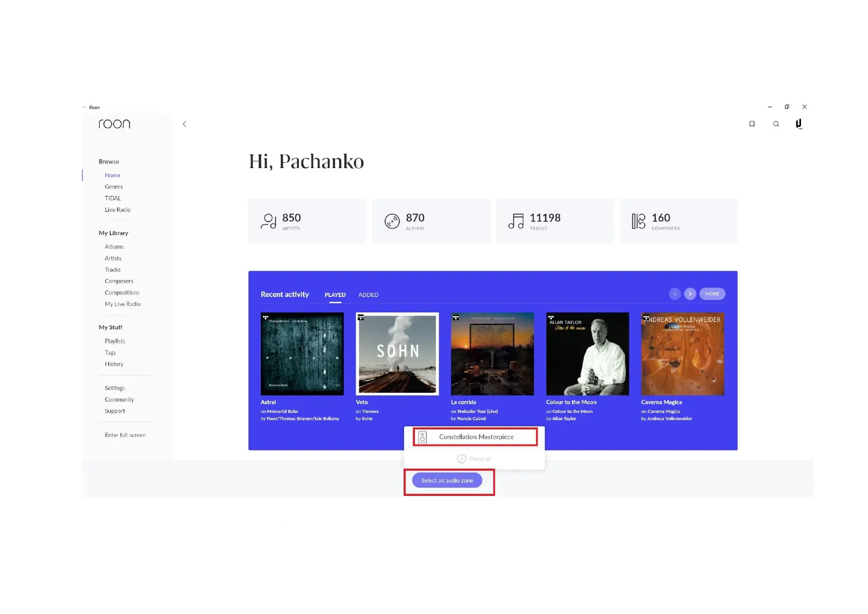Open bookmarks with the bookmark icon

coord(752,124)
